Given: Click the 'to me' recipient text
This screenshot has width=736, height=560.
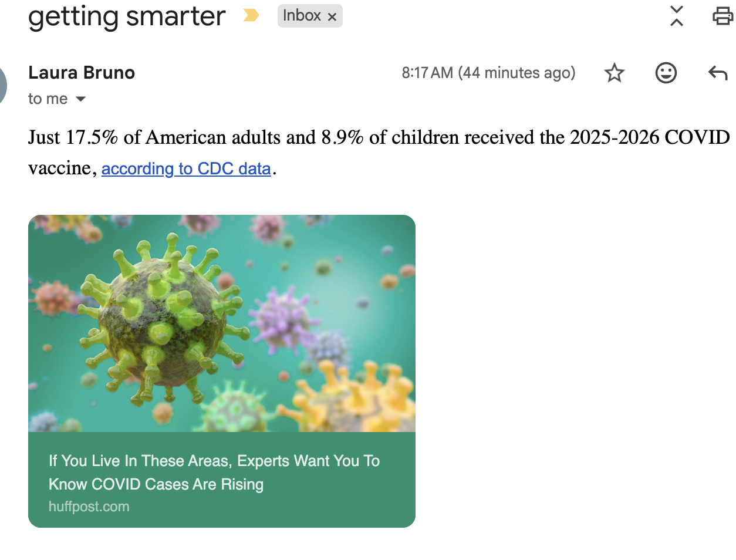Looking at the screenshot, I should (48, 99).
